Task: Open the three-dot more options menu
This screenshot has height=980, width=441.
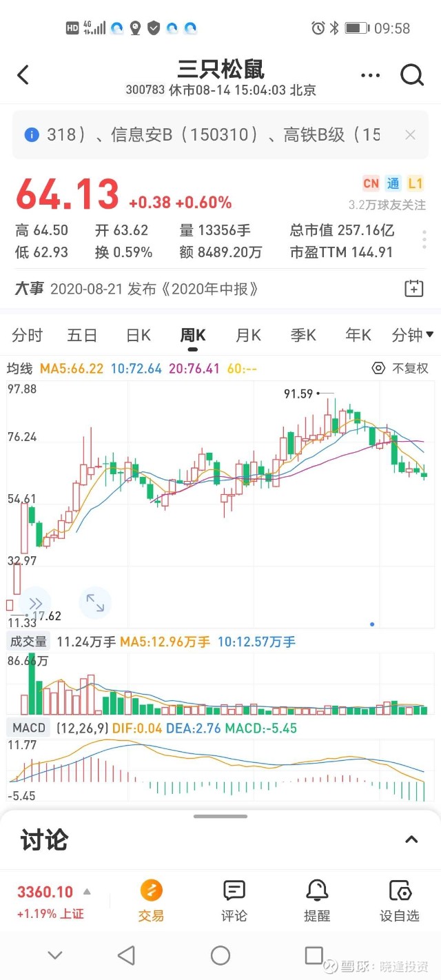Action: tap(370, 76)
